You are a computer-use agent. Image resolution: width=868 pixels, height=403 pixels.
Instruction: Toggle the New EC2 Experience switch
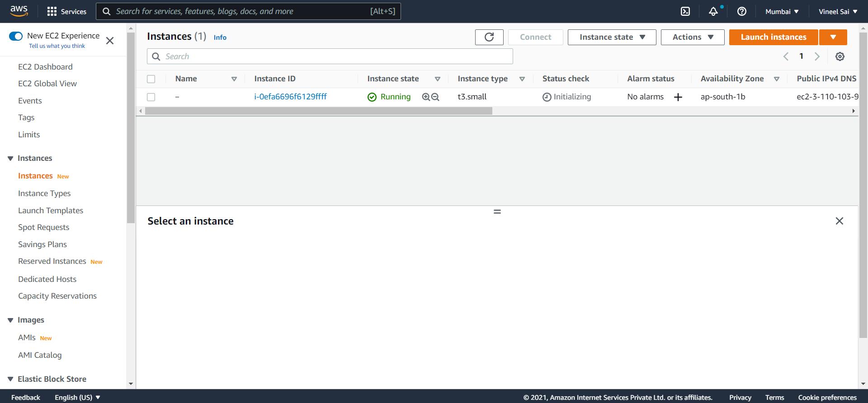pos(16,36)
